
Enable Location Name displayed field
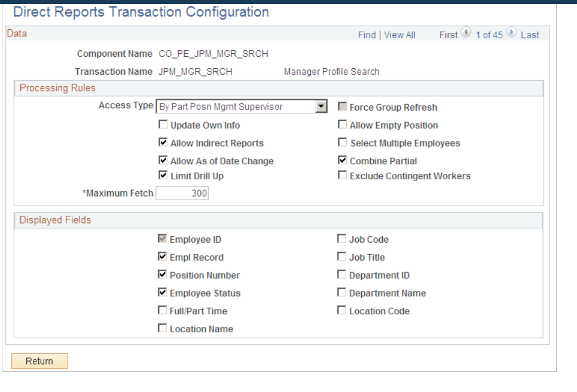pyautogui.click(x=162, y=329)
